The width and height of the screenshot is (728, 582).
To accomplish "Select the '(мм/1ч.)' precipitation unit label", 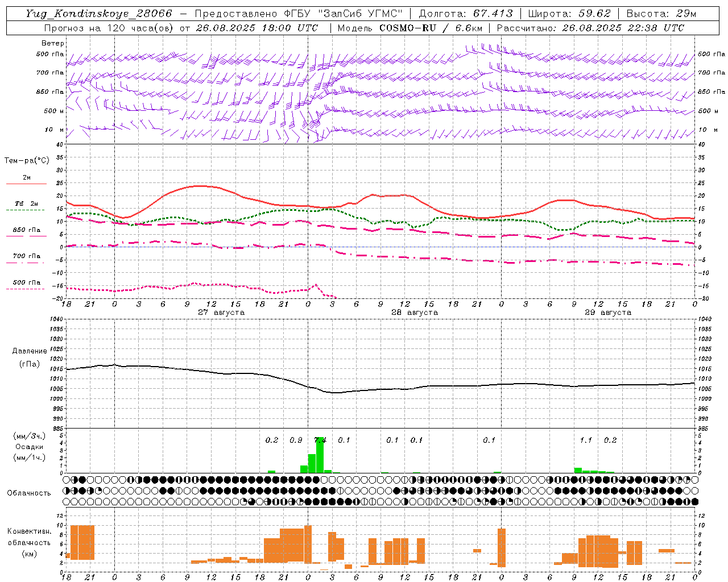I will coord(29,458).
